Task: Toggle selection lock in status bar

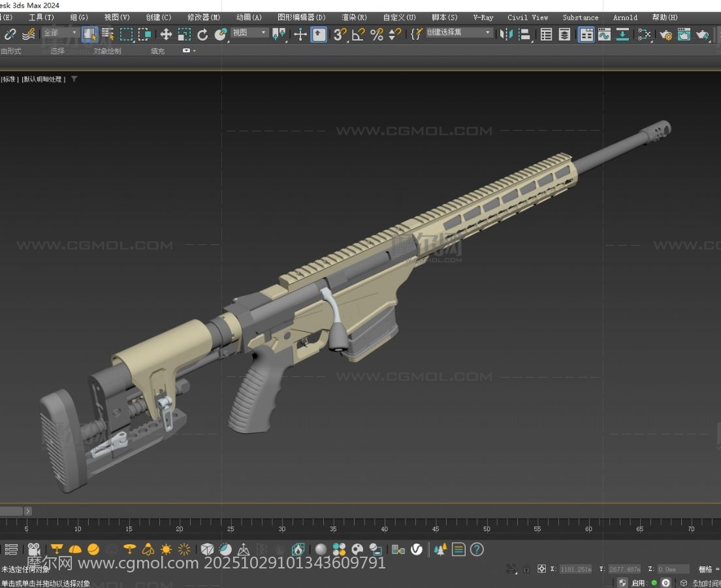Action: tap(526, 569)
